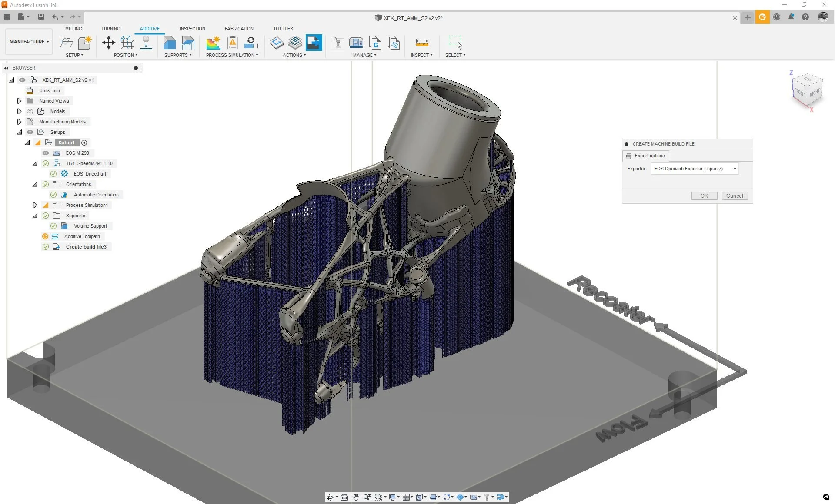Toggle visibility of the Models node

30,111
